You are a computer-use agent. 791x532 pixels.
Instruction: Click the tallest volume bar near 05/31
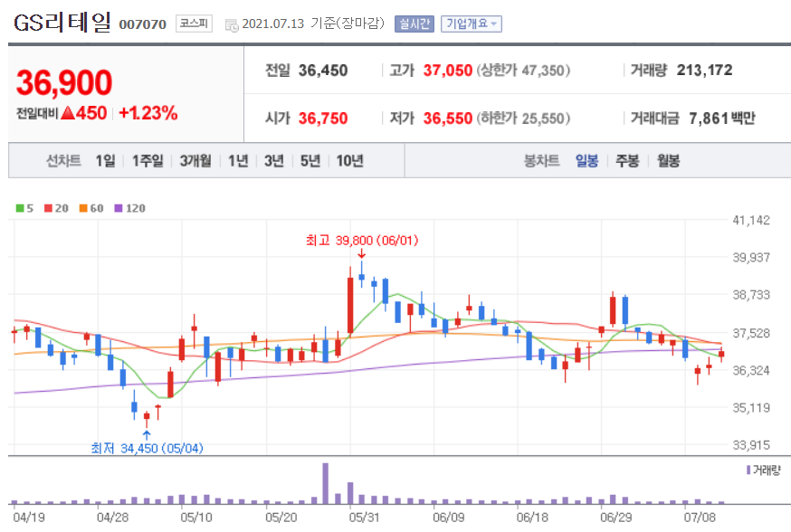[x=326, y=483]
